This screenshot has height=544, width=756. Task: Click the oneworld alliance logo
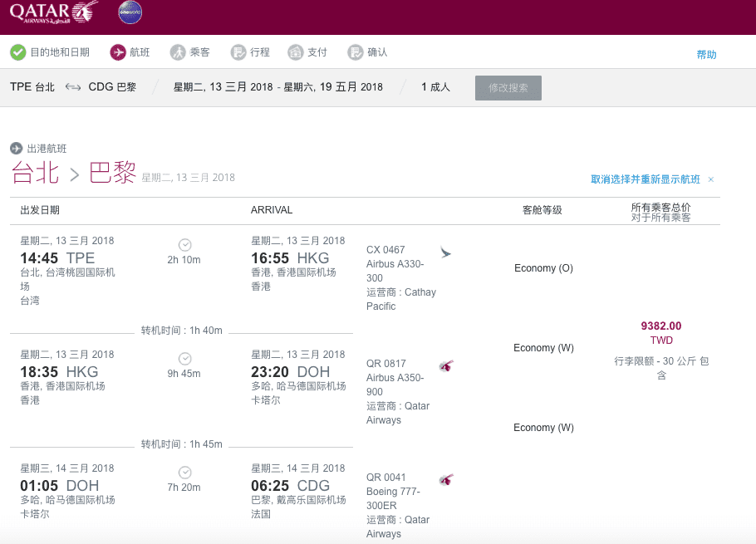click(130, 12)
